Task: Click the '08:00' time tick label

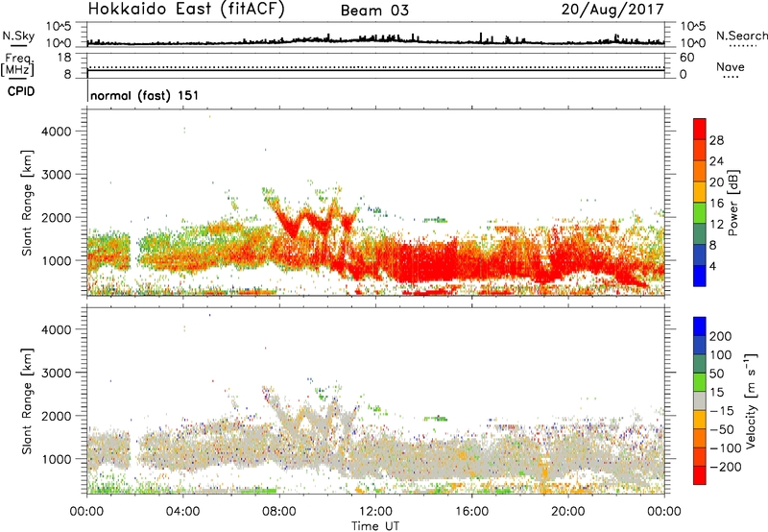Action: point(279,512)
